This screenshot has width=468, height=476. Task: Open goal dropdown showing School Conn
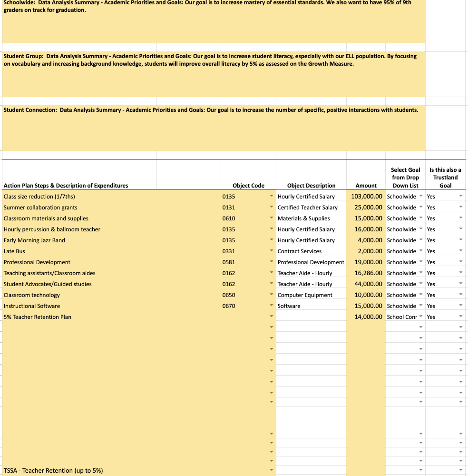tap(421, 317)
